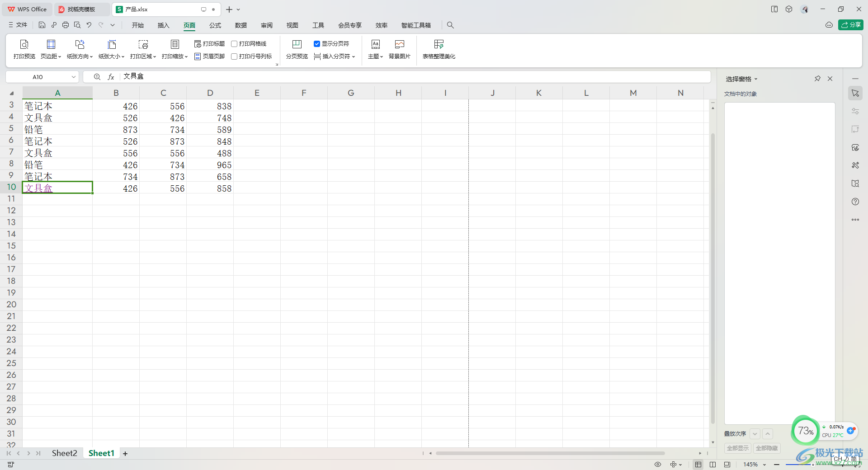Image resolution: width=868 pixels, height=470 pixels.
Task: Switch to 分页预览 page break preview
Action: point(297,50)
